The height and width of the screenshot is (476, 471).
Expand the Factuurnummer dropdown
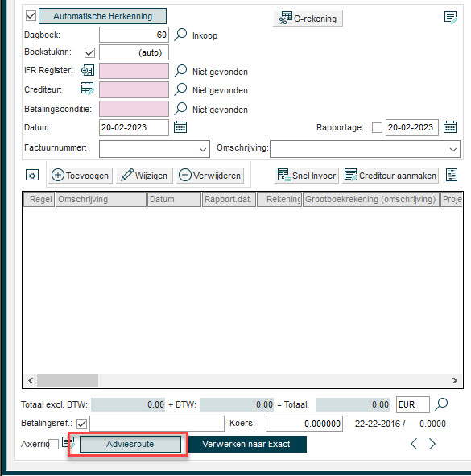coord(203,149)
